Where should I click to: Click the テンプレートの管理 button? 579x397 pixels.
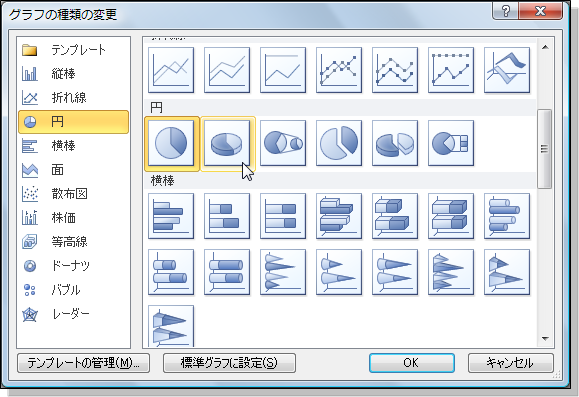pyautogui.click(x=83, y=363)
